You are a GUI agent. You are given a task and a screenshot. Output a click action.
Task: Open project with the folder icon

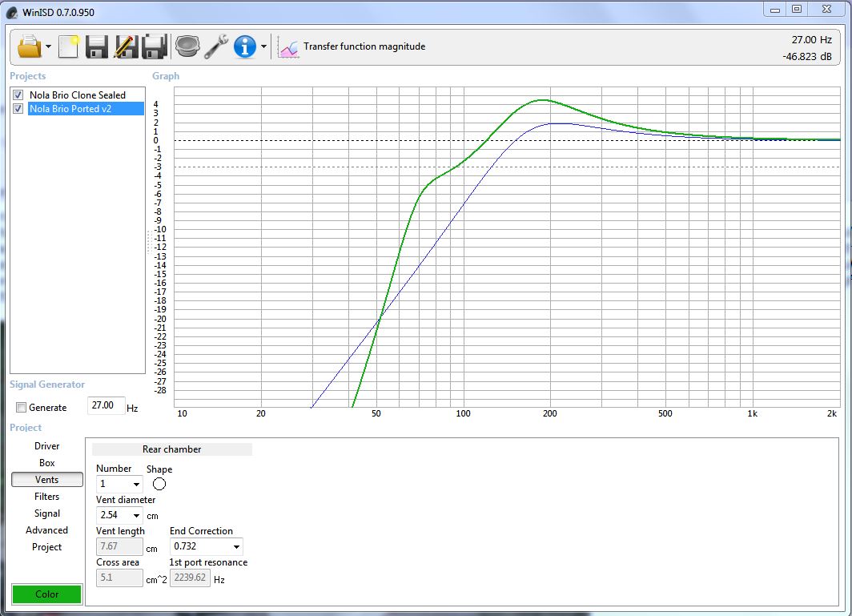point(30,46)
